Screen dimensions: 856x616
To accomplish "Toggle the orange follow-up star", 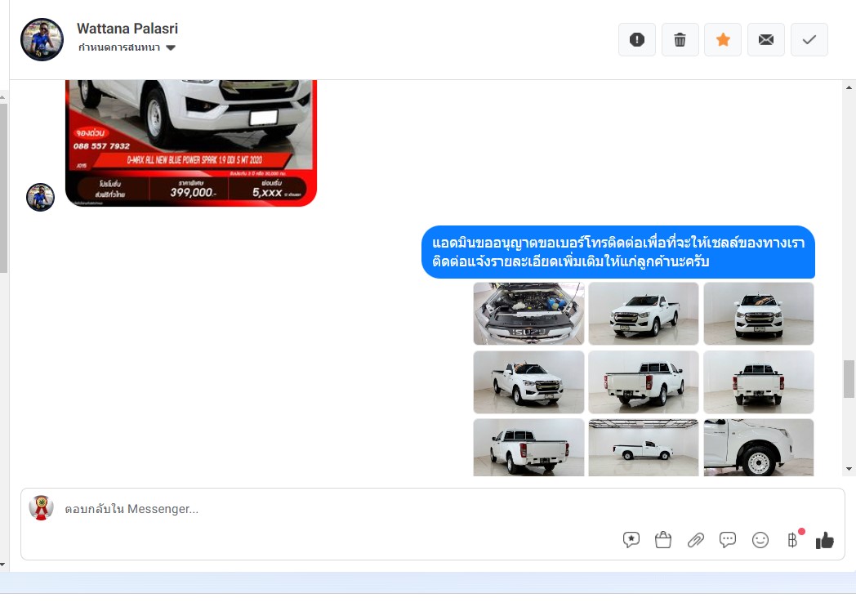I will (x=723, y=40).
